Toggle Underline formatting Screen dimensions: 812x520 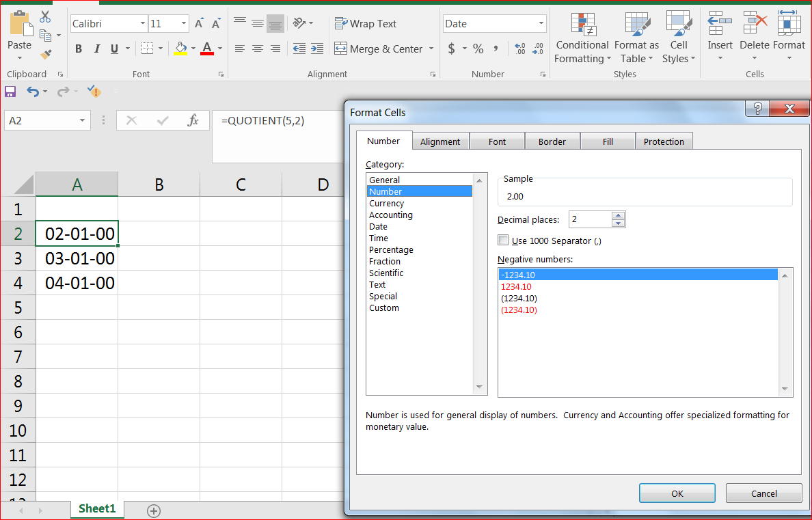tap(114, 49)
